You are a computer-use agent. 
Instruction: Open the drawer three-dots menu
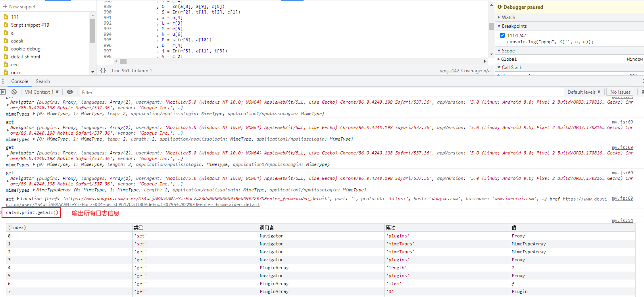click(x=3, y=81)
